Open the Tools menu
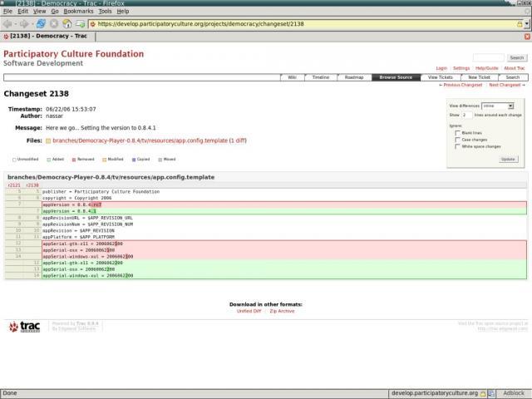This screenshot has height=399, width=532. pyautogui.click(x=105, y=11)
